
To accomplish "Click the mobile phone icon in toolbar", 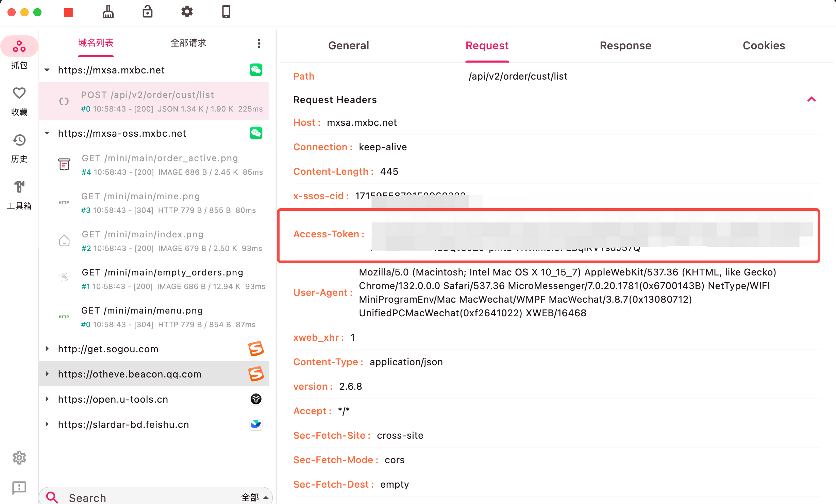I will (x=226, y=12).
